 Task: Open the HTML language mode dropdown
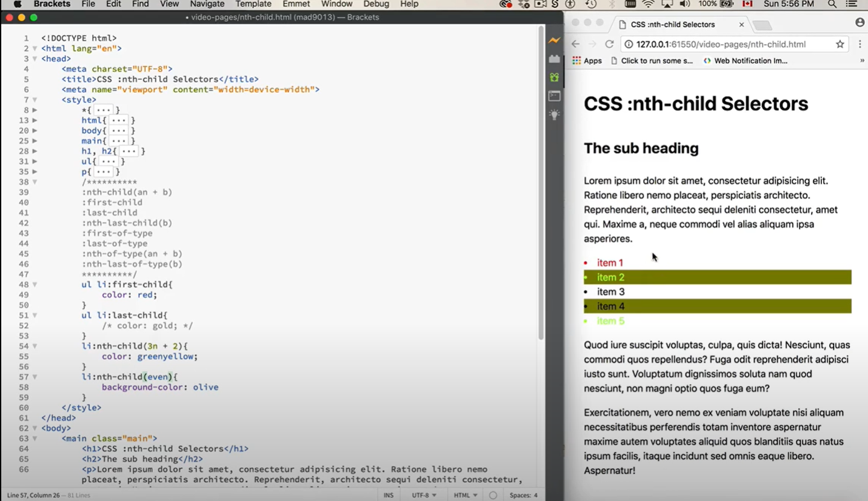[466, 495]
